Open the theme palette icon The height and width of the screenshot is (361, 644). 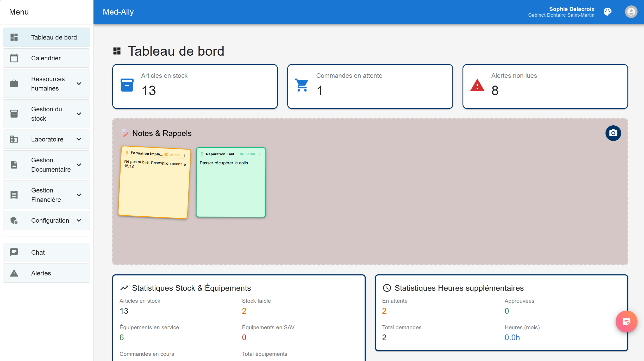coord(608,12)
